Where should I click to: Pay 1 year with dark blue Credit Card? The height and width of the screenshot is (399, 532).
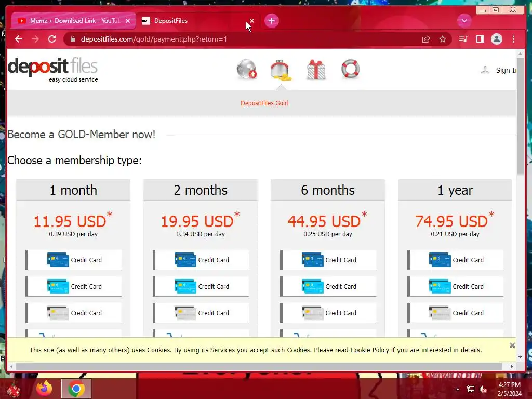[455, 260]
